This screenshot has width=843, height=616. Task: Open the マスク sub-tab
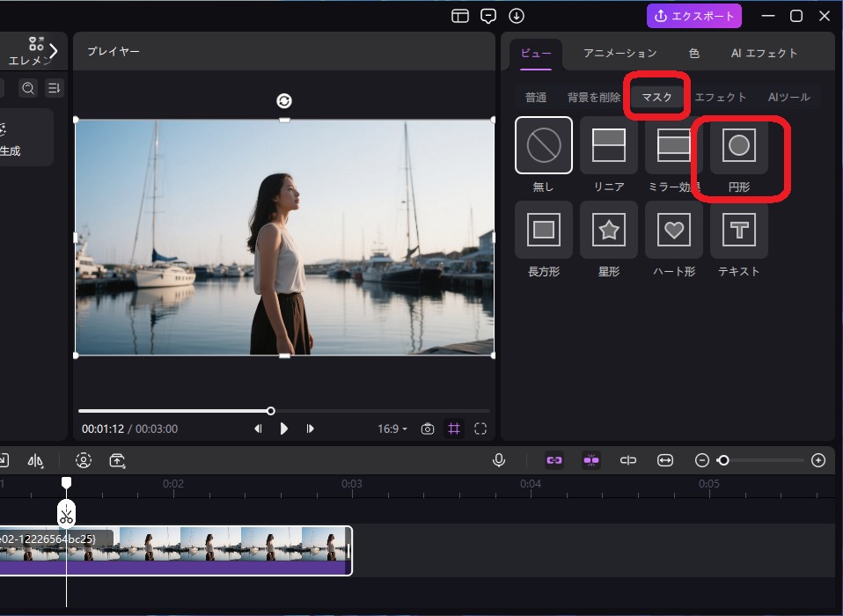point(657,97)
